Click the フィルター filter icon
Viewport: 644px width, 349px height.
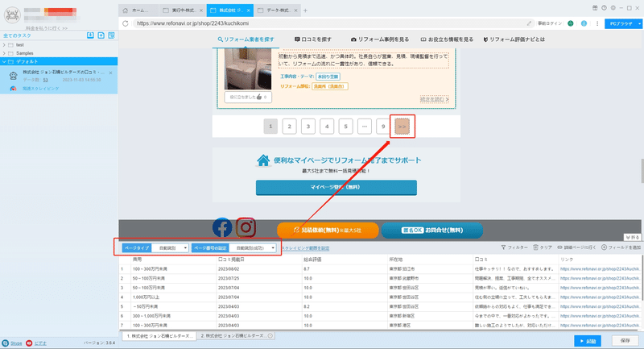pyautogui.click(x=503, y=247)
